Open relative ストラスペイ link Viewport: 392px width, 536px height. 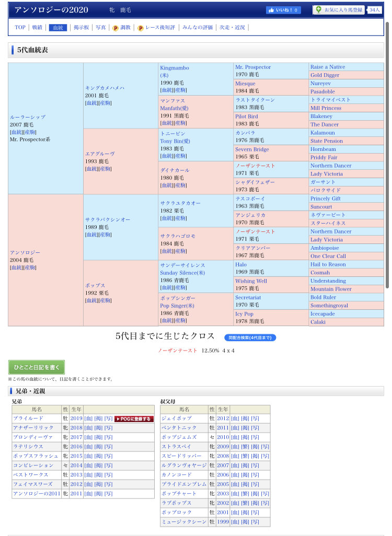click(x=177, y=447)
